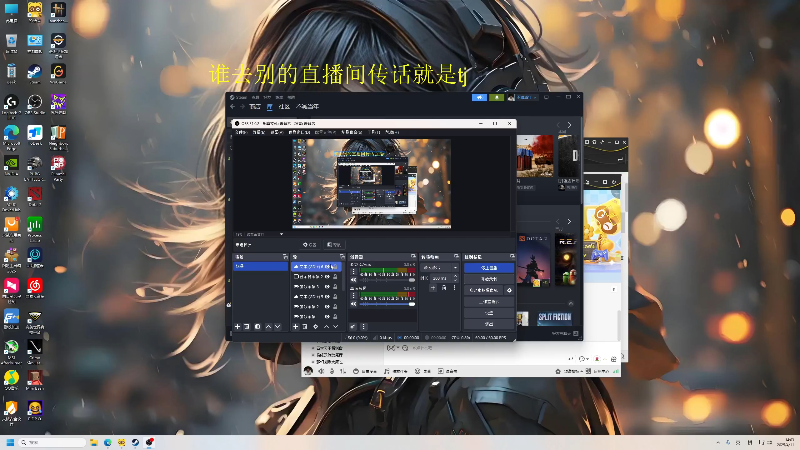Go back in Steam window navigation
The height and width of the screenshot is (450, 800).
(x=233, y=107)
